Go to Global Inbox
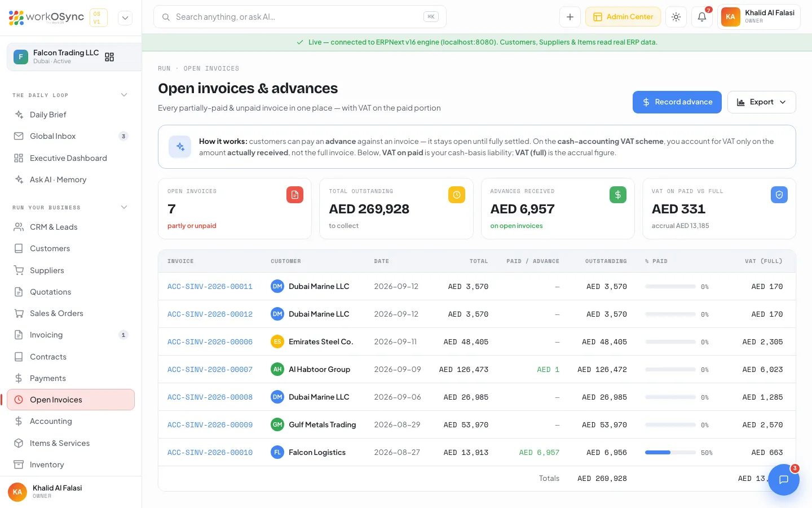Viewport: 812px width, 508px height. (x=70, y=136)
